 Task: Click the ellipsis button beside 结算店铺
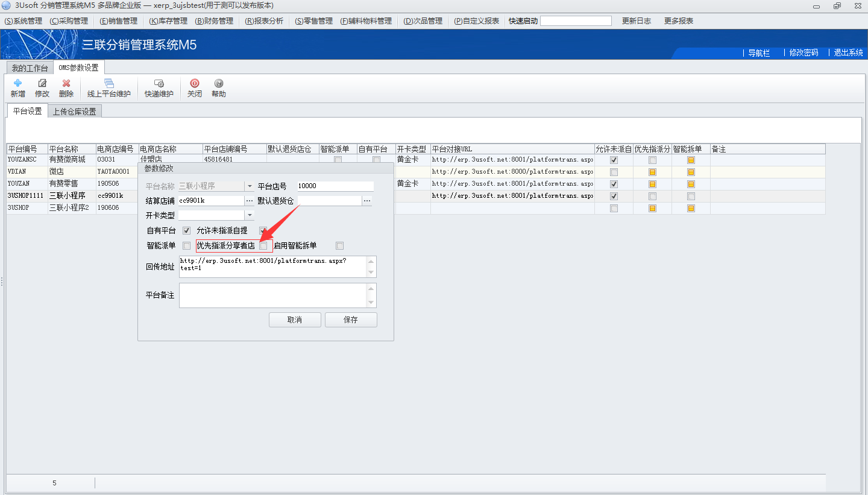click(250, 201)
